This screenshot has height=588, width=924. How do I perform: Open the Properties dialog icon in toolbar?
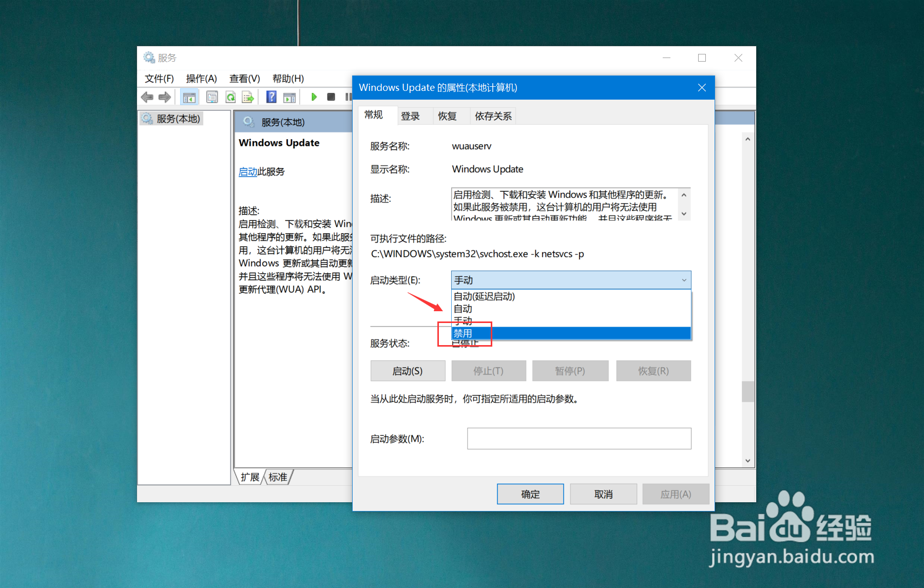pos(212,97)
